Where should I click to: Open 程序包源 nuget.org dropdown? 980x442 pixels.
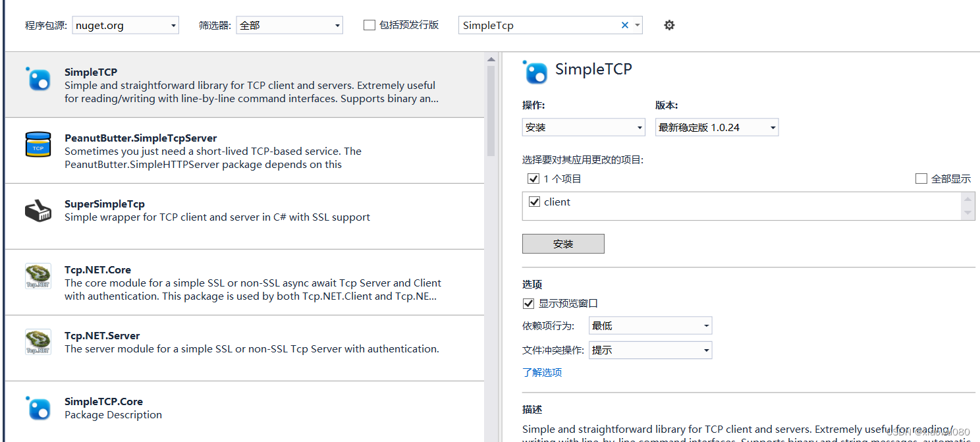(x=125, y=26)
